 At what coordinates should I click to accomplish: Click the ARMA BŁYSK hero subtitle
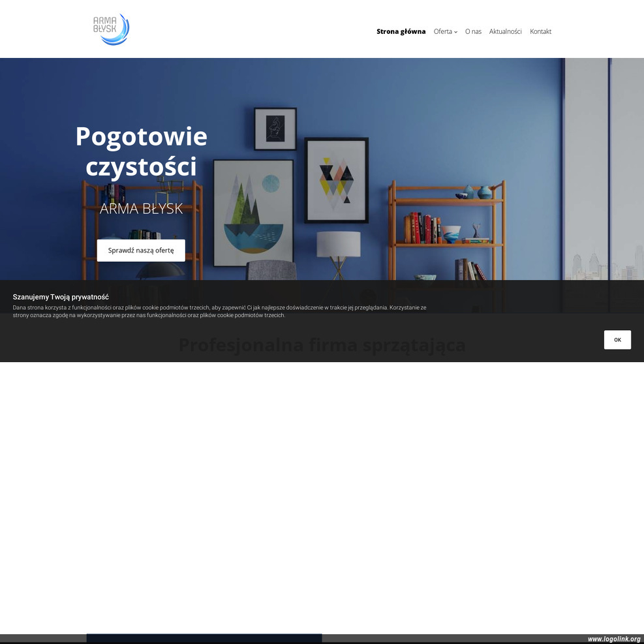pos(142,209)
